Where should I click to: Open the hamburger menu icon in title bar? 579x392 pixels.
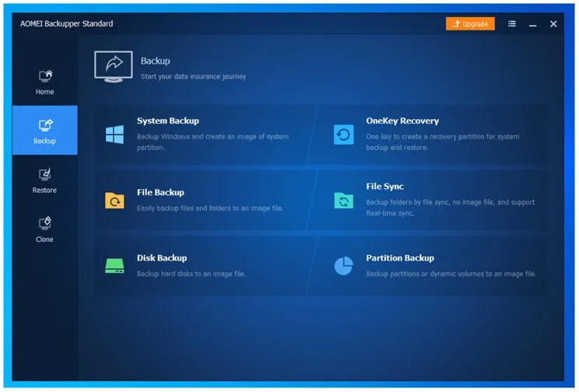[x=511, y=23]
